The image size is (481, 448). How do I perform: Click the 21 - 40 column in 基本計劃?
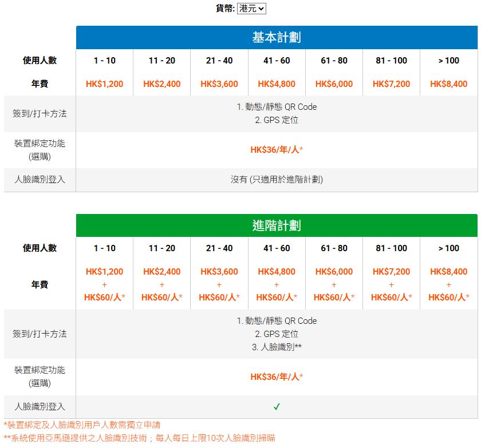point(219,61)
